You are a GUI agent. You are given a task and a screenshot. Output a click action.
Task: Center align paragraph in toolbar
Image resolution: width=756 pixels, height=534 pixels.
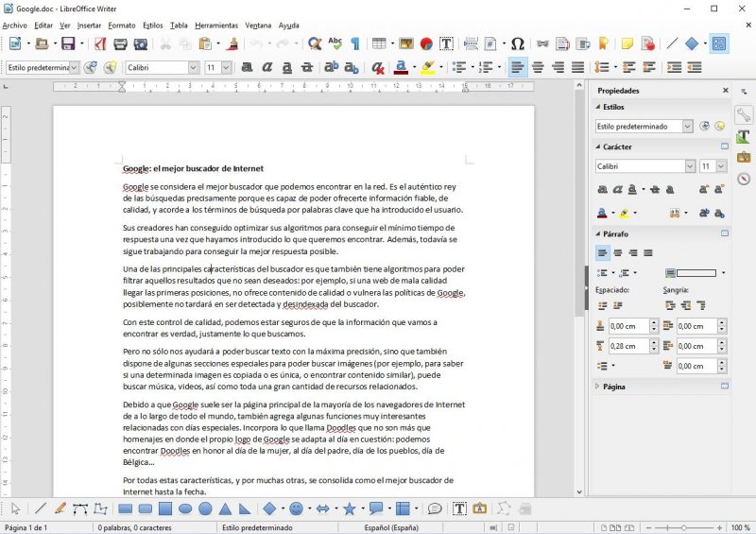click(538, 67)
